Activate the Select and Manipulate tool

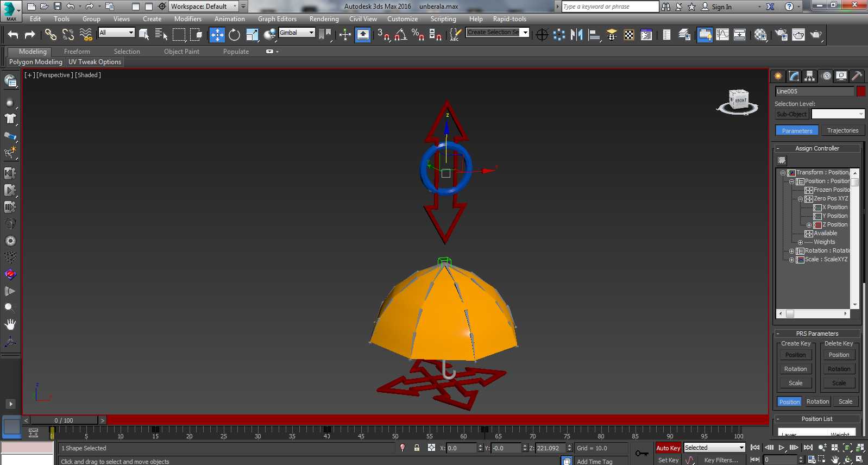click(x=345, y=35)
